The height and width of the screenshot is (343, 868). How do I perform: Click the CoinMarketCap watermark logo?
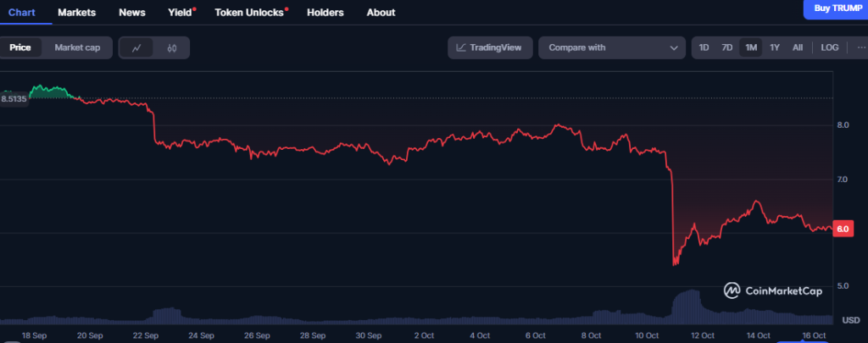(771, 290)
